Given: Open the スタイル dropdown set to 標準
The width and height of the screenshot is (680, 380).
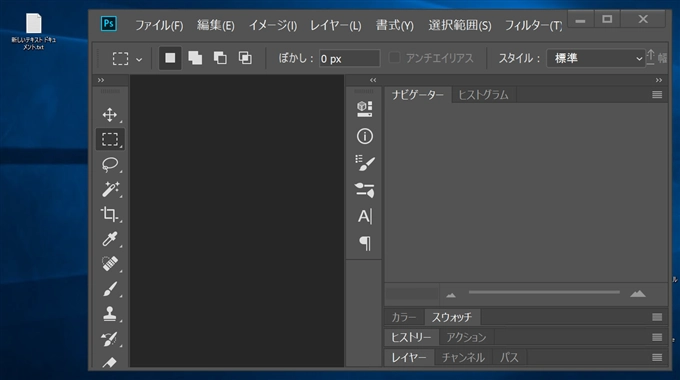Looking at the screenshot, I should click(x=595, y=58).
